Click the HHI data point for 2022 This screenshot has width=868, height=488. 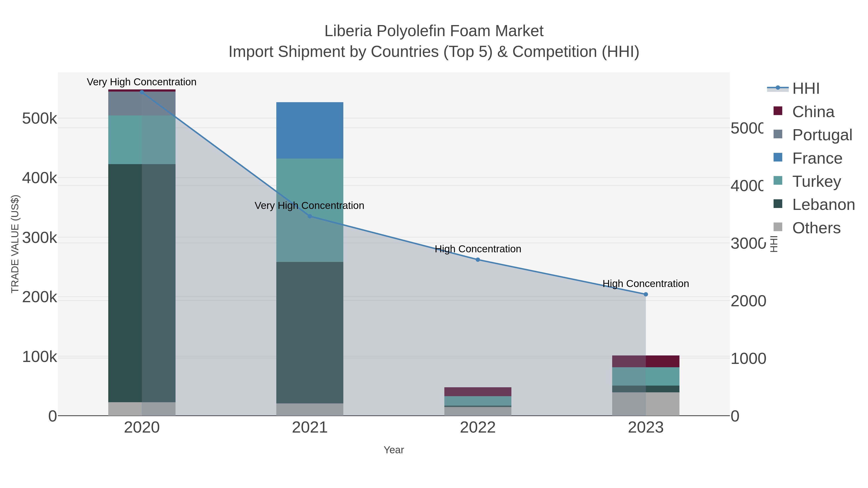(x=478, y=260)
